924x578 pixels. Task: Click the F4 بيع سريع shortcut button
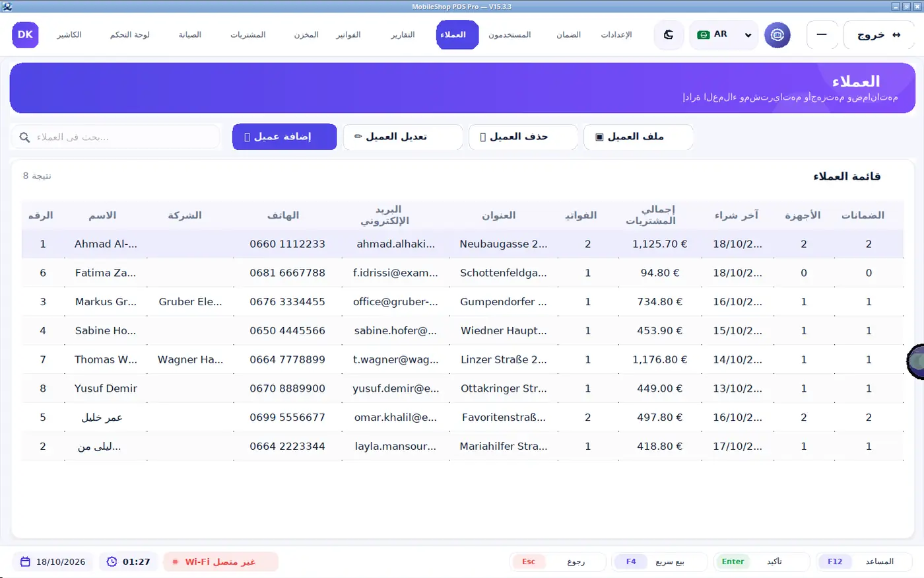tap(659, 562)
